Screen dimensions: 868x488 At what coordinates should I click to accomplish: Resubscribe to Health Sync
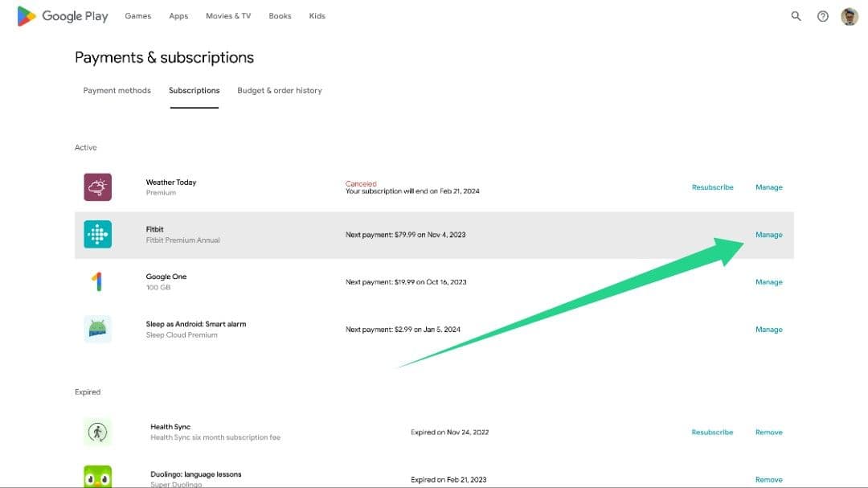coord(712,433)
